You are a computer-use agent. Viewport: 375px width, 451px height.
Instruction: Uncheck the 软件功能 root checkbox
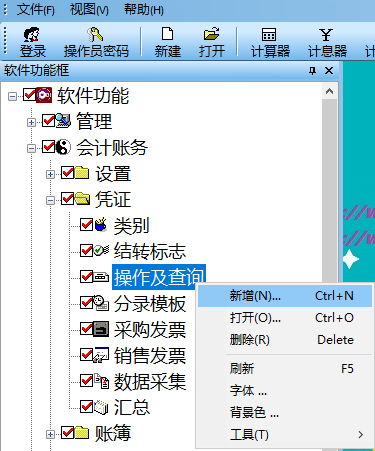click(x=29, y=95)
